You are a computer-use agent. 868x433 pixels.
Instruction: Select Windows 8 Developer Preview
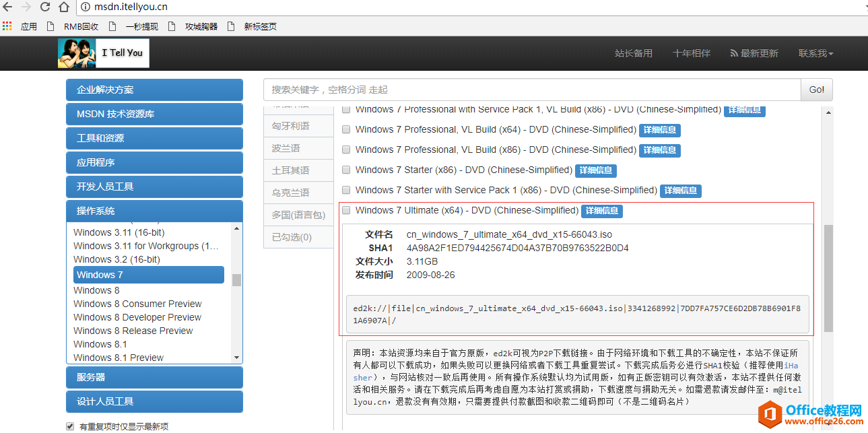point(137,317)
